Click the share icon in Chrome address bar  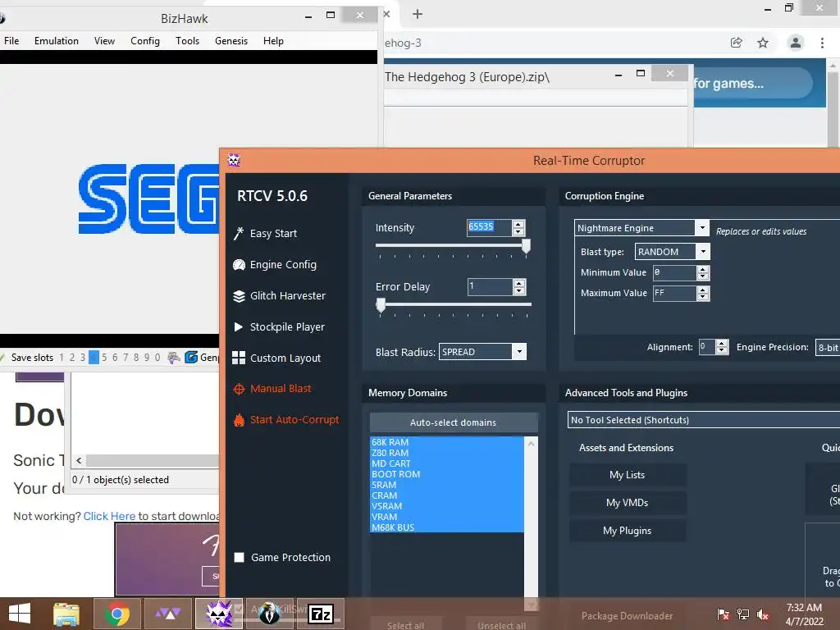737,43
